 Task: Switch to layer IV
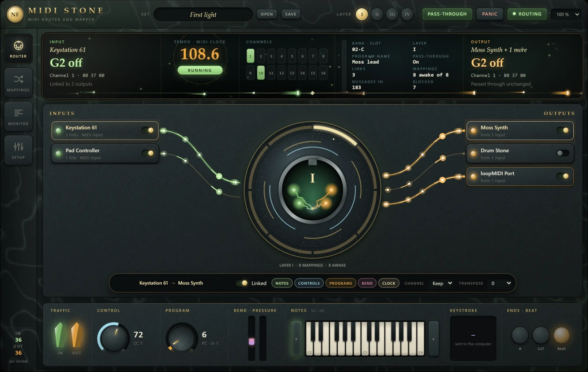pyautogui.click(x=407, y=14)
